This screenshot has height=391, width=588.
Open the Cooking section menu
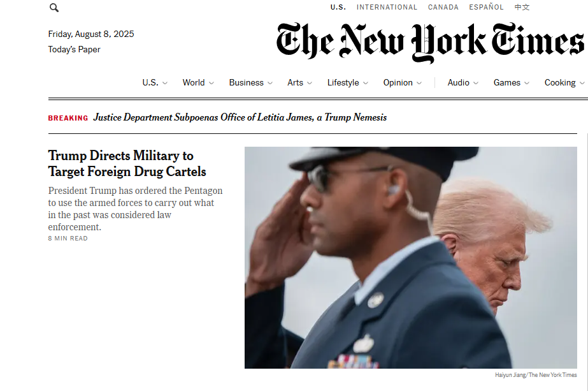point(564,83)
